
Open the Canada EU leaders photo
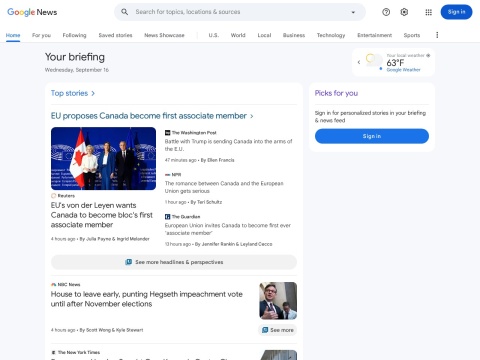[x=103, y=158]
